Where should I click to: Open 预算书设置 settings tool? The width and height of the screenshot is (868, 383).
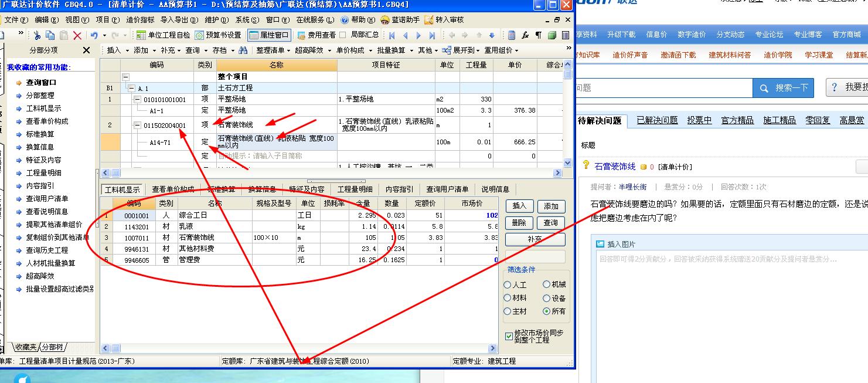pos(219,35)
